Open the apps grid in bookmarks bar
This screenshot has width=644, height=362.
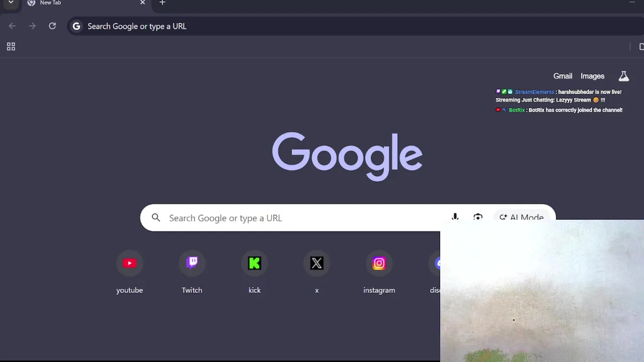click(11, 47)
